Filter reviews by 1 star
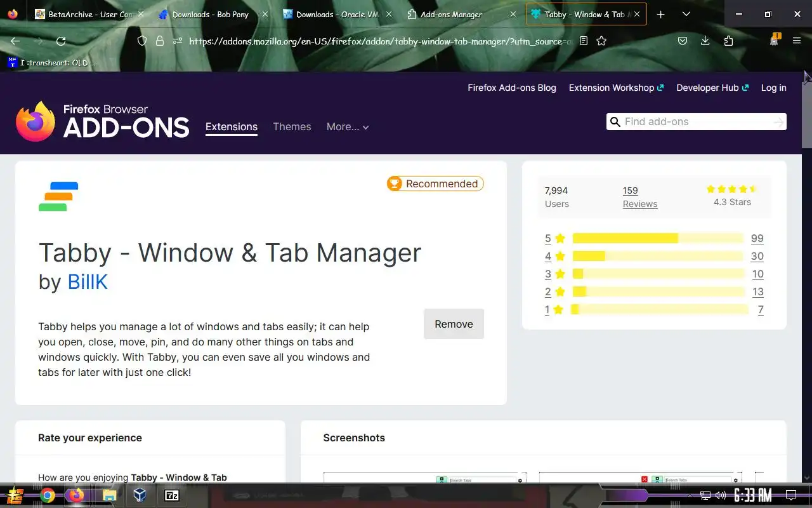Screen dimensions: 812x508 [x=554, y=310]
